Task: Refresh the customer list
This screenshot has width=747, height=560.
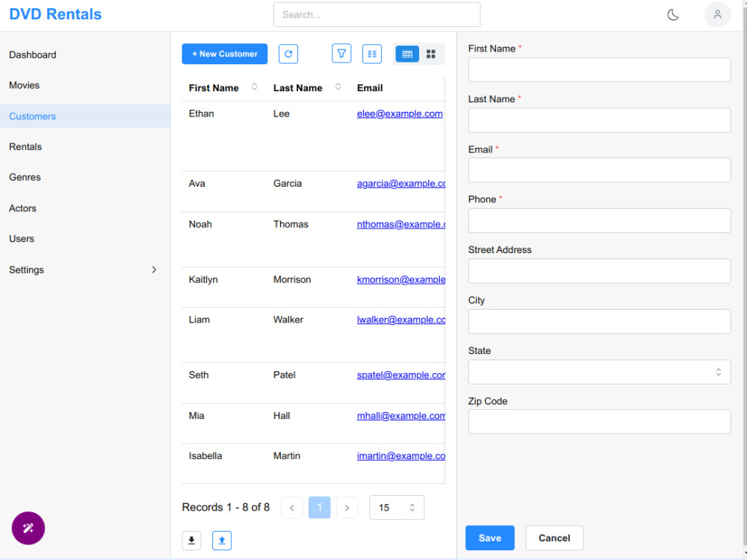Action: 288,54
